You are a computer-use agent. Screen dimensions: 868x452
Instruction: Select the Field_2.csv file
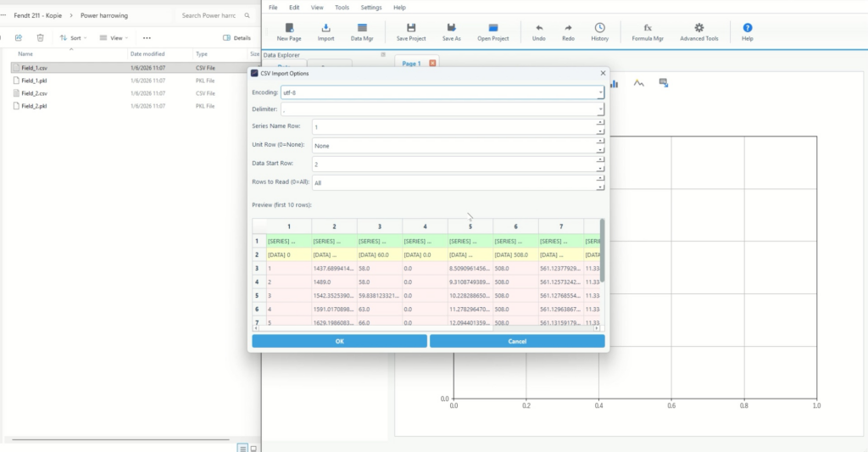point(35,93)
